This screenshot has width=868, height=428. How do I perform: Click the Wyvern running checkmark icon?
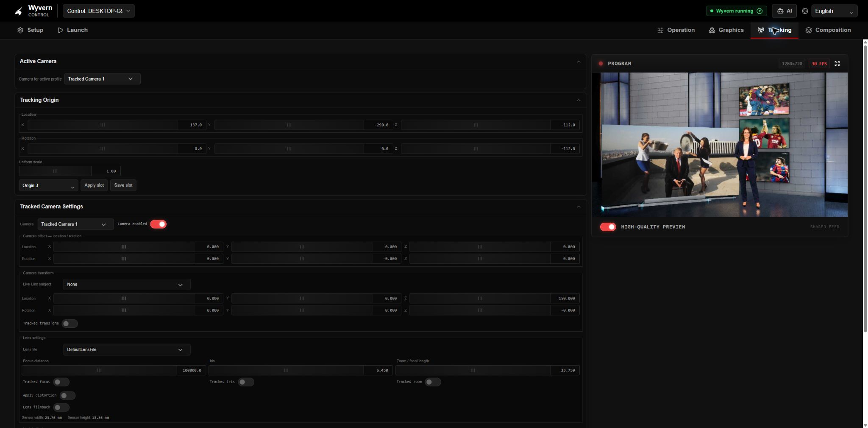pos(759,11)
